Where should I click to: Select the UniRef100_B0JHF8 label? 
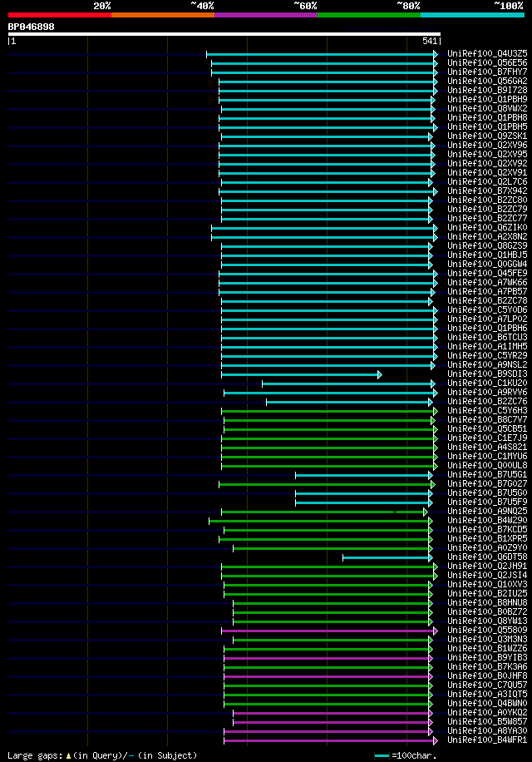(x=487, y=676)
